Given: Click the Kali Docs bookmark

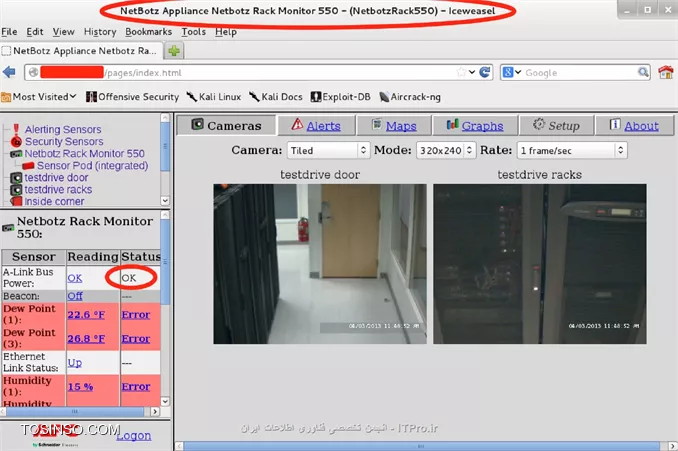Looking at the screenshot, I should tap(275, 97).
